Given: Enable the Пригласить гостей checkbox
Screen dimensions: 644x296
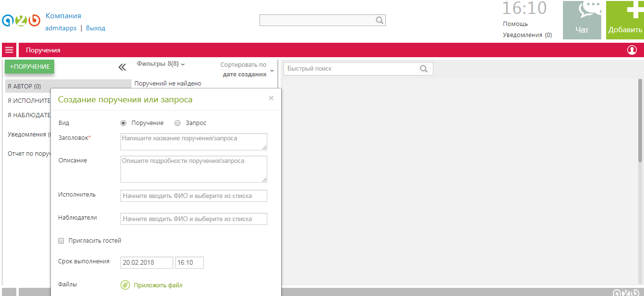Looking at the screenshot, I should pyautogui.click(x=61, y=241).
